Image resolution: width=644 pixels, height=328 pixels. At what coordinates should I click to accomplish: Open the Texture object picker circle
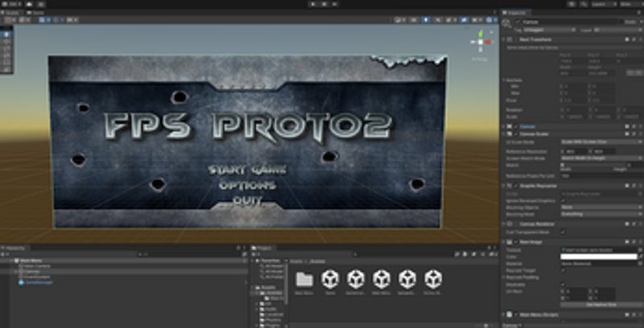click(x=640, y=250)
